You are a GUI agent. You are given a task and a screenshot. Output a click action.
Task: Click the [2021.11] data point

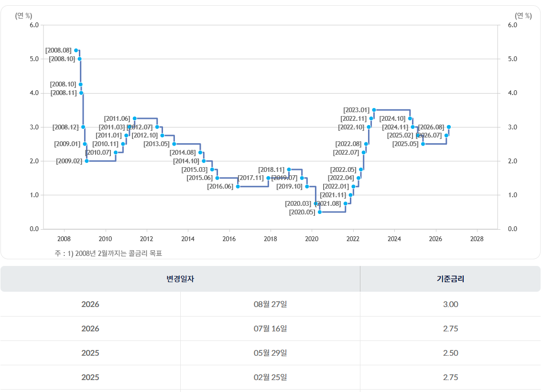pos(350,195)
